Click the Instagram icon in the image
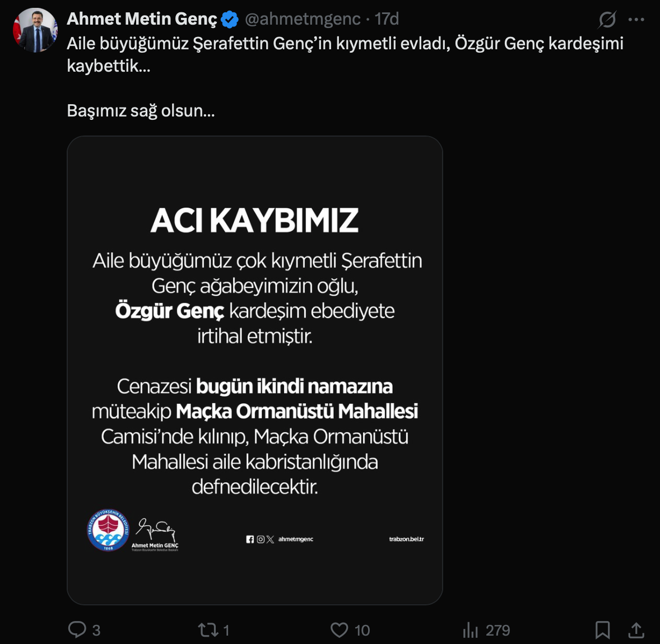The width and height of the screenshot is (660, 644). [261, 539]
